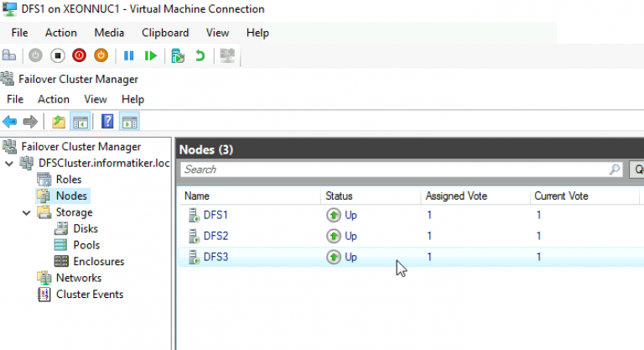Click the green Reset VM icon
Image resolution: width=644 pixels, height=350 pixels.
(x=150, y=55)
